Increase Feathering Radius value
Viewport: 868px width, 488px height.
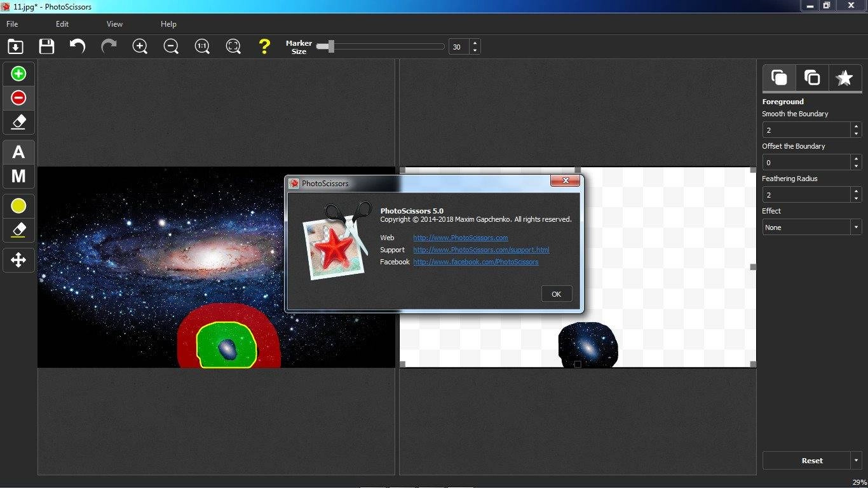tap(857, 191)
